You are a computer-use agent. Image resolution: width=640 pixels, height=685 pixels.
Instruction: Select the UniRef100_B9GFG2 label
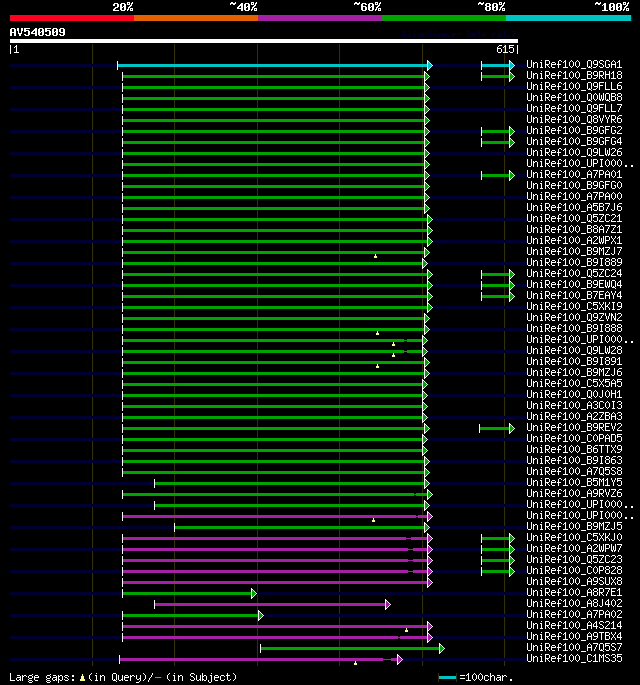click(574, 131)
